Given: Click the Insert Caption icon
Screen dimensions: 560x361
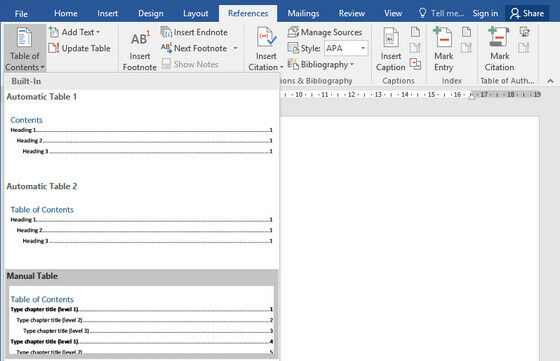Looking at the screenshot, I should [391, 37].
